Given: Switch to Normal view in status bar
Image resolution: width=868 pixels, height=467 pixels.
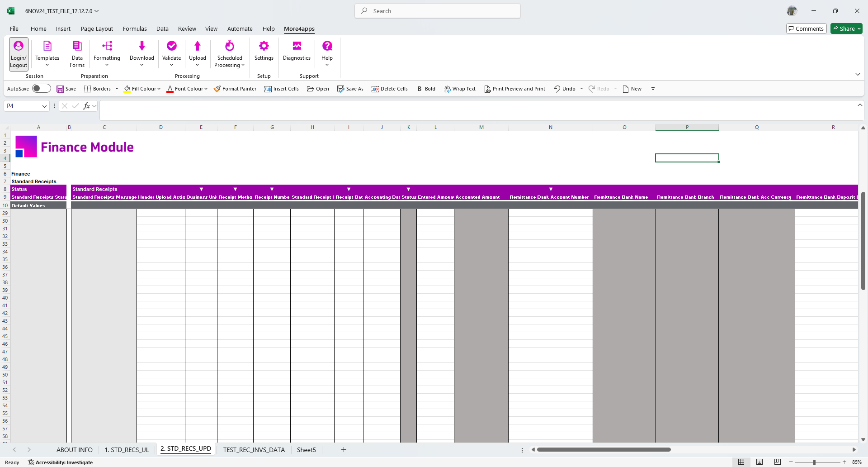Looking at the screenshot, I should coord(741,462).
